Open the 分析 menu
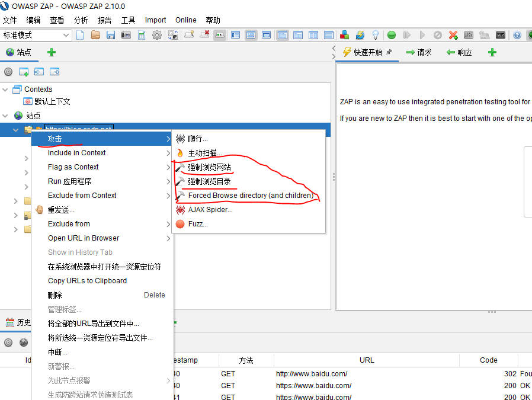The height and width of the screenshot is (400, 532). pos(81,20)
